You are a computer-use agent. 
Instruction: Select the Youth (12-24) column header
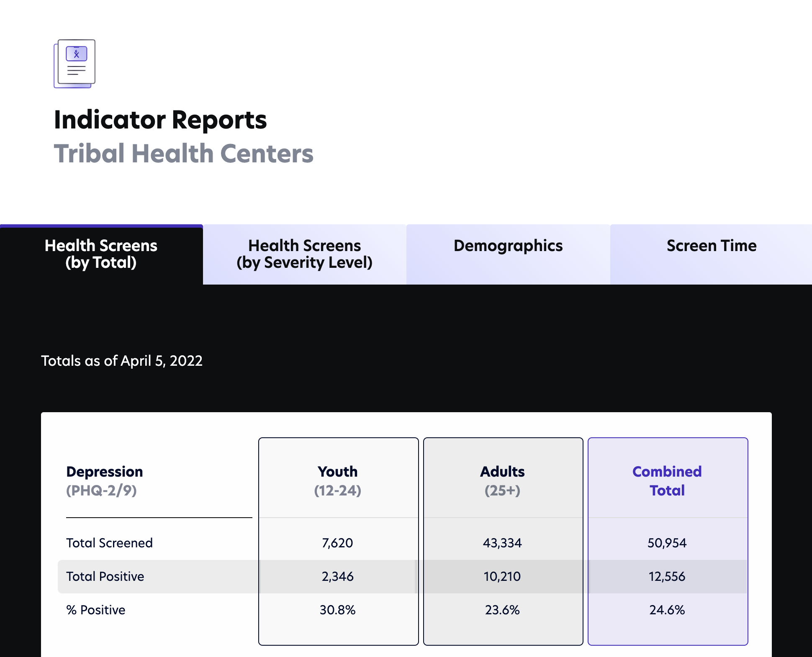point(338,480)
